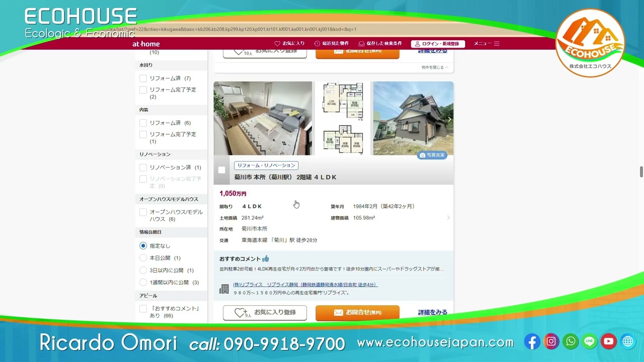
Task: Click the chevron at the right of the listing details
Action: (448, 218)
